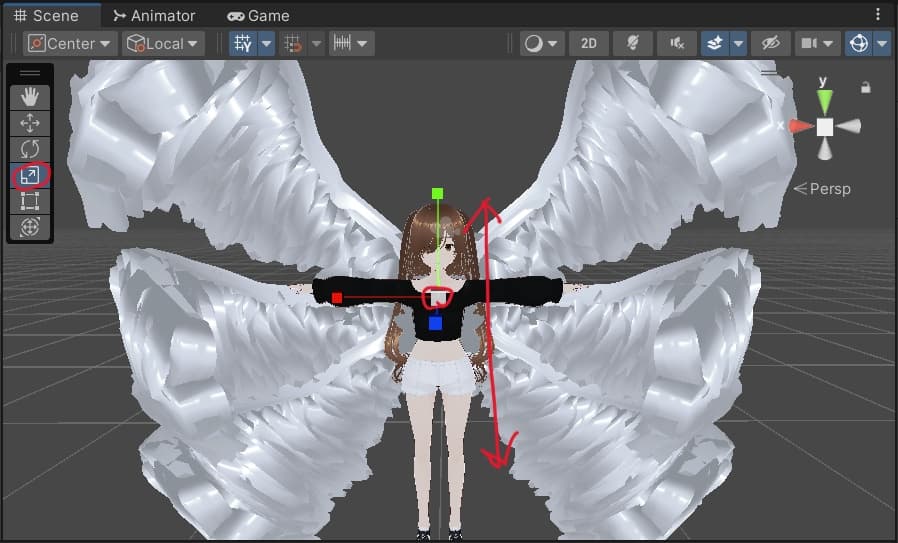Viewport: 898px width, 543px height.
Task: Select the Rect transform tool
Action: coord(30,202)
